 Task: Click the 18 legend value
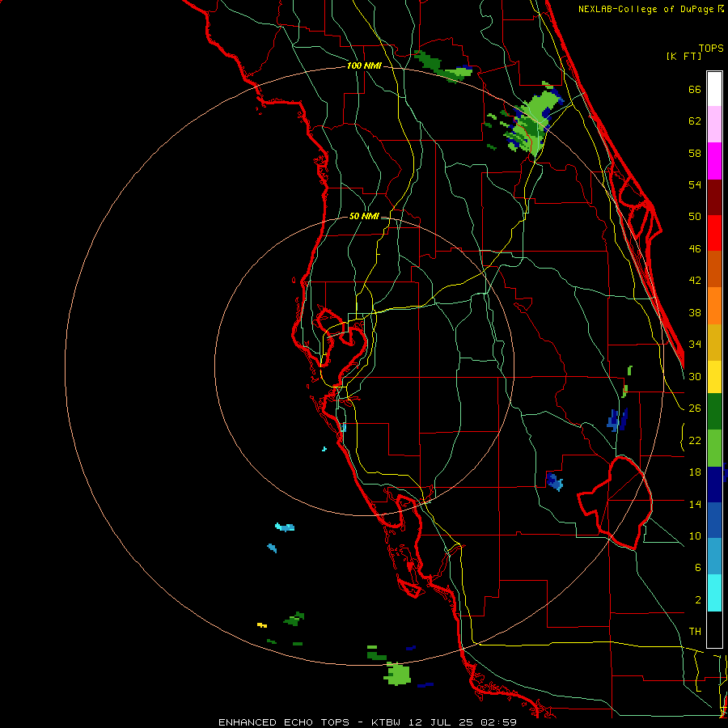point(695,472)
